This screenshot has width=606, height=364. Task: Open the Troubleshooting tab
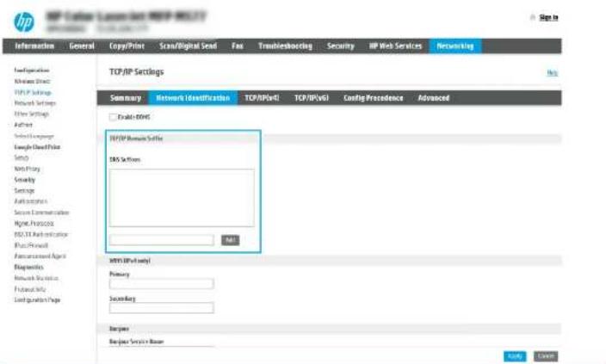pos(285,46)
